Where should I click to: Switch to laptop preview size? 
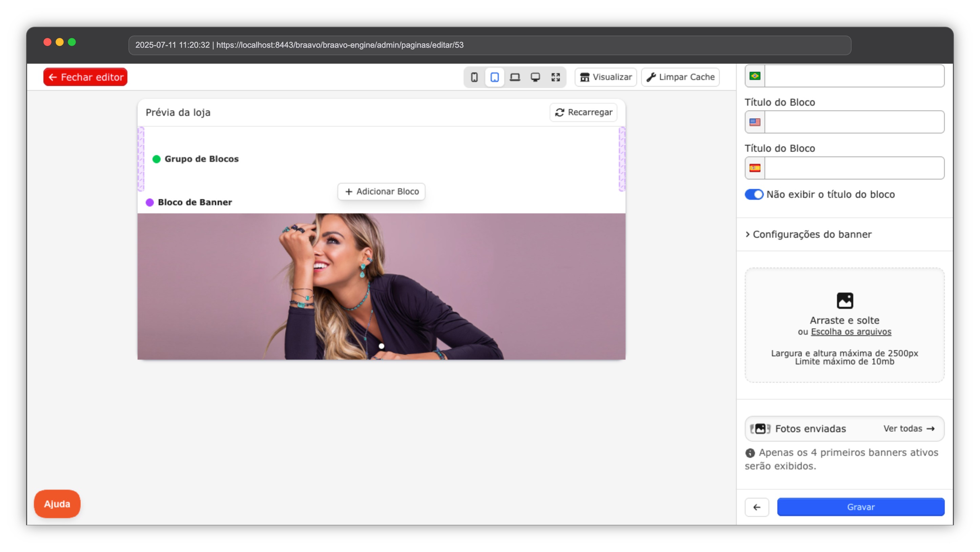[x=515, y=77]
